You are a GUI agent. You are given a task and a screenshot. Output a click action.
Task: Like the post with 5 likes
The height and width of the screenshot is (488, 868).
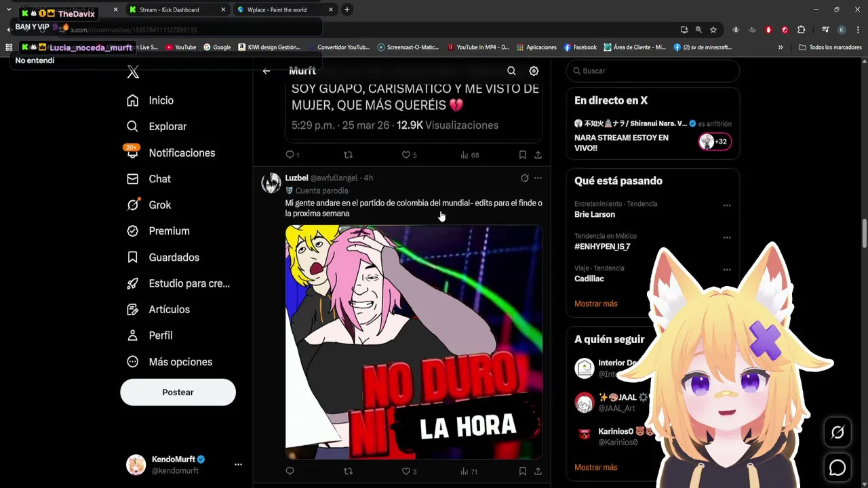pyautogui.click(x=409, y=155)
